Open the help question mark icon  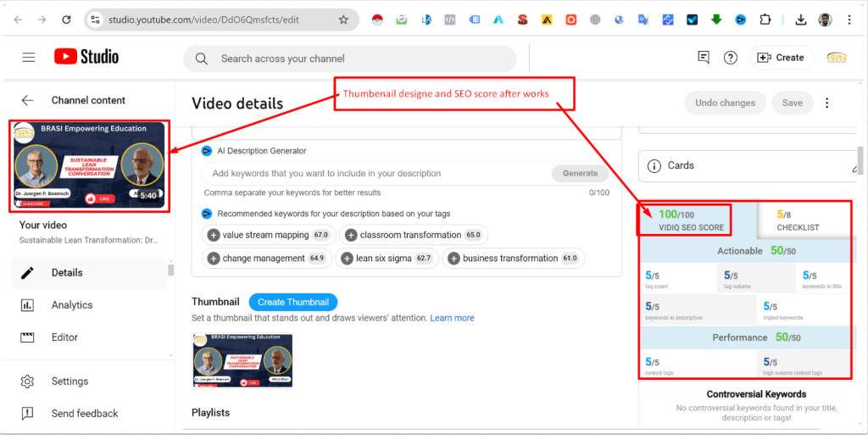(x=730, y=58)
